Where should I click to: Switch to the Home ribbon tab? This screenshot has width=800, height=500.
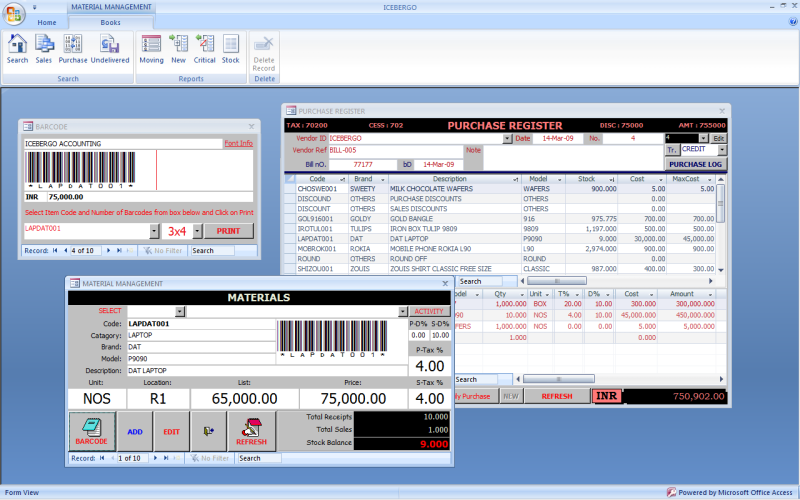coord(47,22)
